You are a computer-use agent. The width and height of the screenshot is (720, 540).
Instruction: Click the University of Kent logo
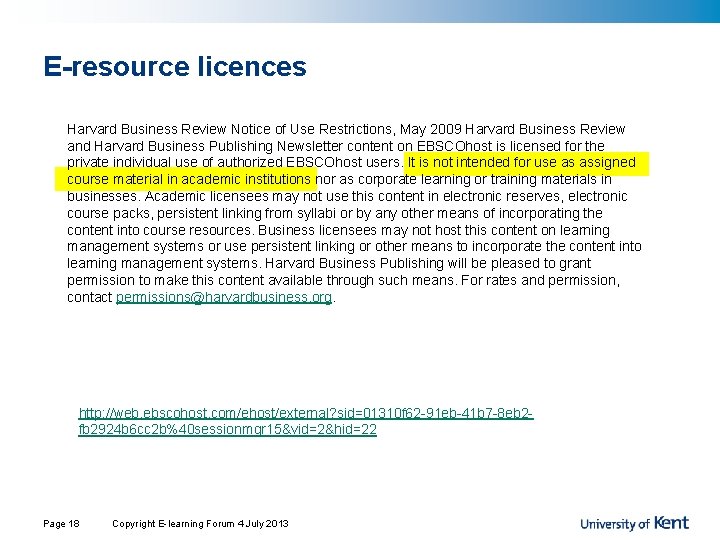[635, 523]
